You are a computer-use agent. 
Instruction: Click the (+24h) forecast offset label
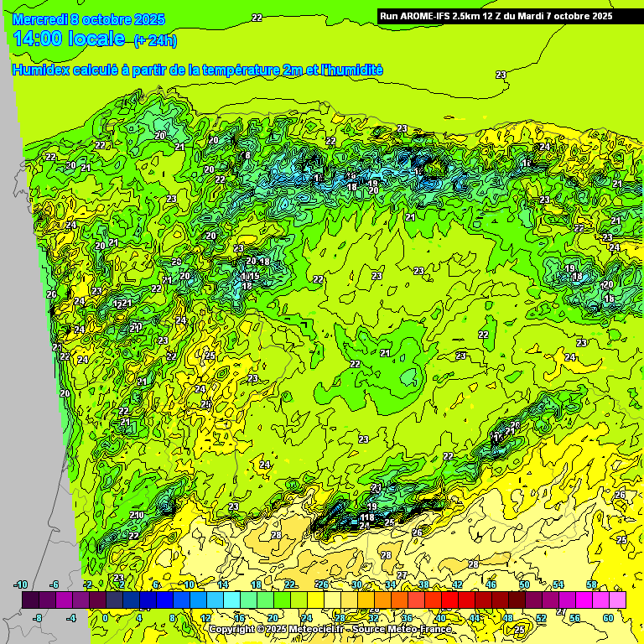[x=155, y=41]
